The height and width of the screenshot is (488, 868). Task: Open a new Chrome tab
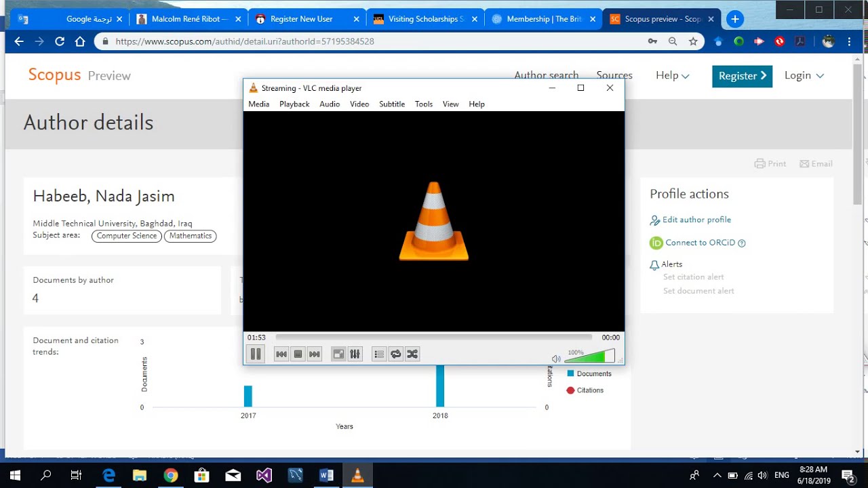pos(734,19)
